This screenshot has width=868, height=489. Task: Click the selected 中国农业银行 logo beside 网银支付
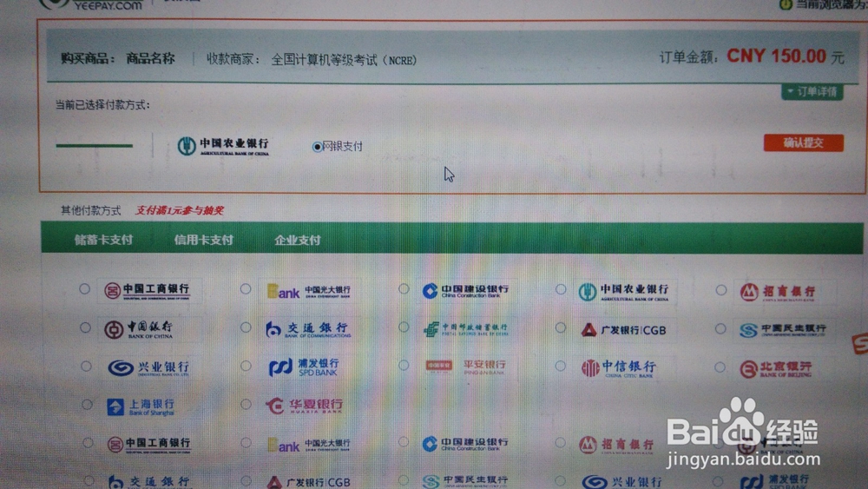pyautogui.click(x=224, y=146)
